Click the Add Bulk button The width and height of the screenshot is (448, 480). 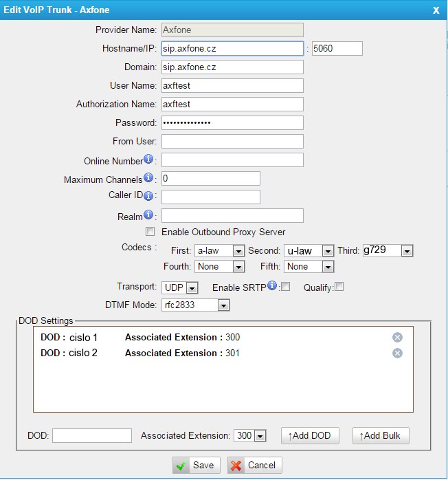pyautogui.click(x=380, y=435)
